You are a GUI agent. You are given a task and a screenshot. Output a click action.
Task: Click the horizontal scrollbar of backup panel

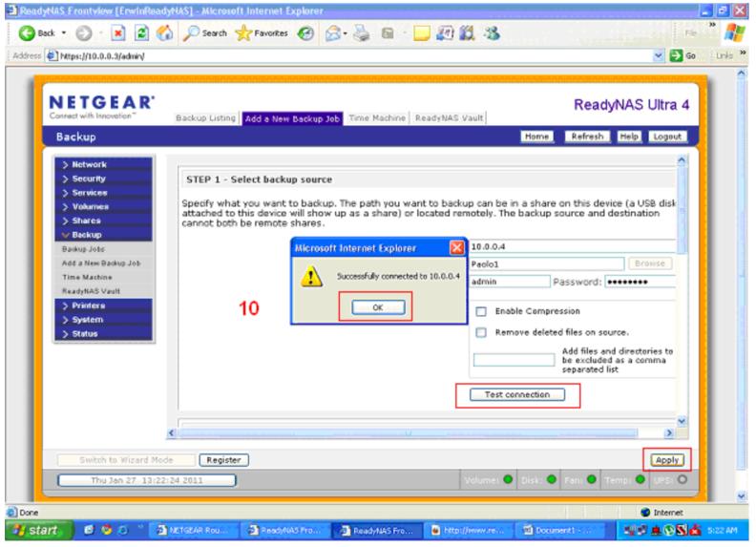coord(418,432)
